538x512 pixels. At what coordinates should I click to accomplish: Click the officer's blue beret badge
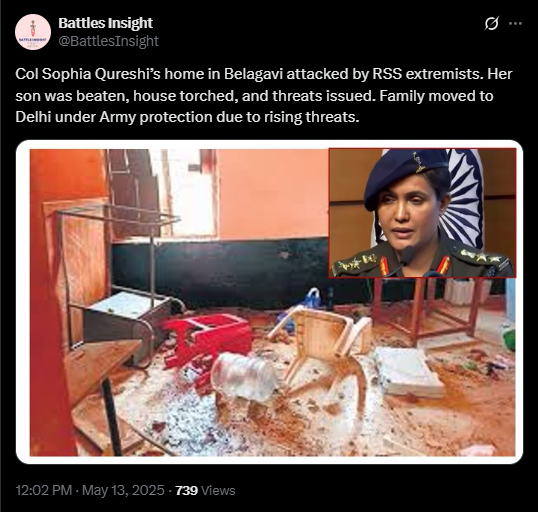pyautogui.click(x=420, y=162)
